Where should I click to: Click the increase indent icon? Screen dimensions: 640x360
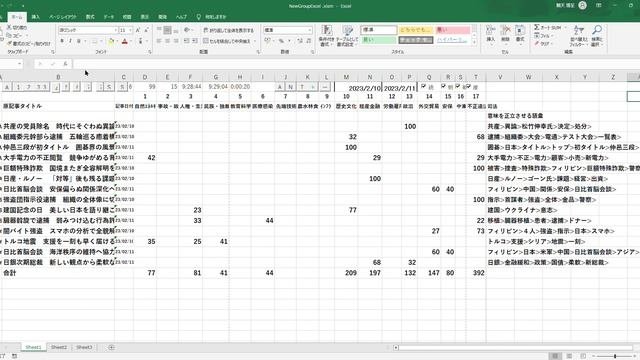click(195, 41)
